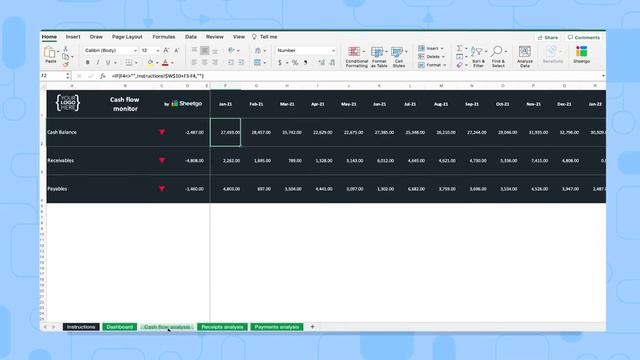The height and width of the screenshot is (360, 640).
Task: Click the Paste clipboard icon
Action: 50,53
